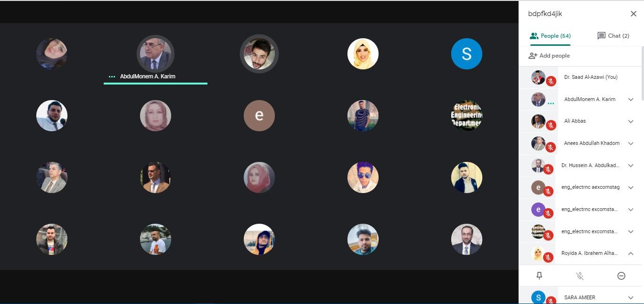Click the muted mic badge beside Anees Abdullah Khadom
This screenshot has height=304, width=644.
550,148
